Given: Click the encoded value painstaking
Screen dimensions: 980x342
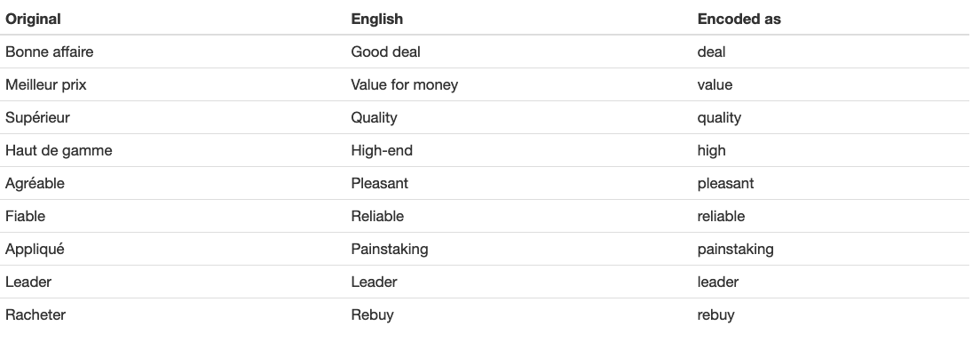Looking at the screenshot, I should pyautogui.click(x=736, y=249).
